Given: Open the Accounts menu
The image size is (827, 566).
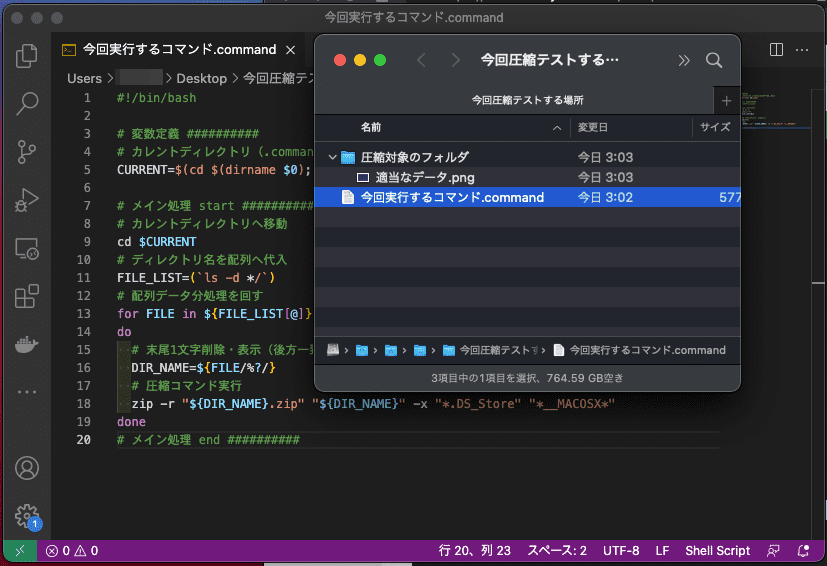Looking at the screenshot, I should (26, 468).
